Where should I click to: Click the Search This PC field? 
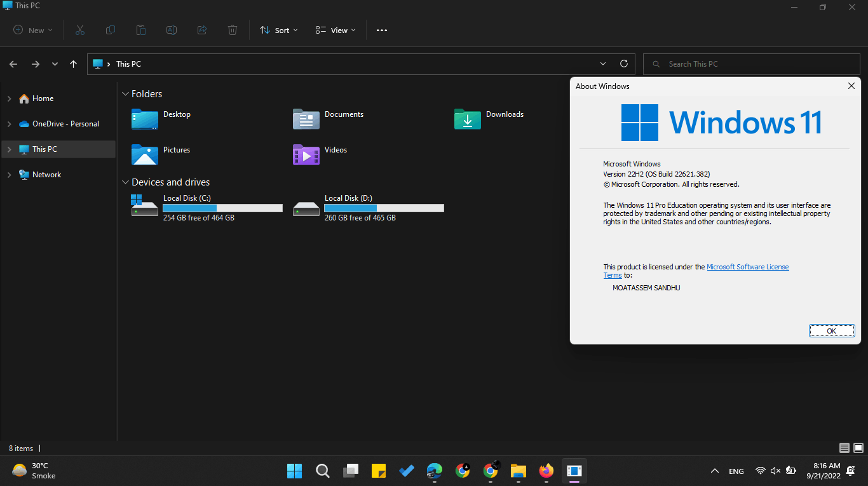point(752,64)
